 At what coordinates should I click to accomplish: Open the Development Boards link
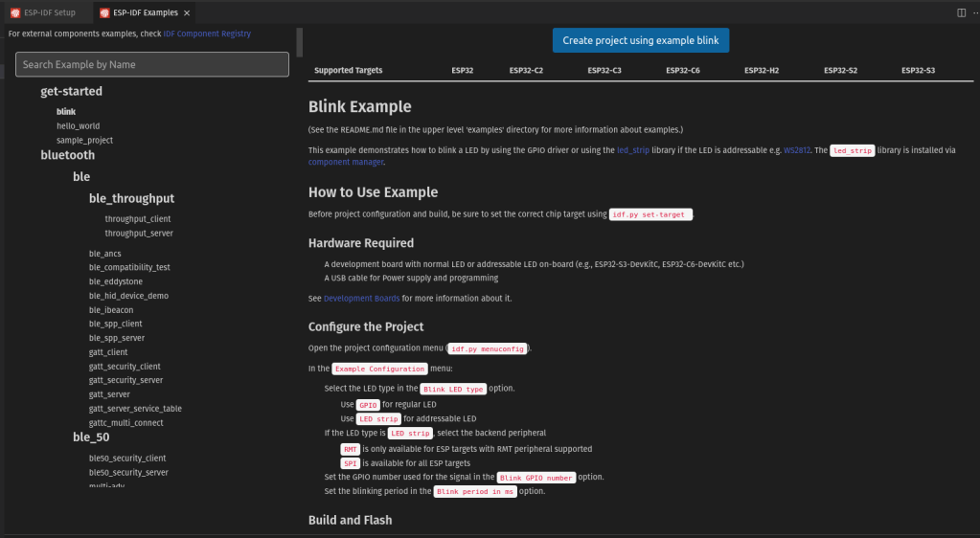(361, 299)
